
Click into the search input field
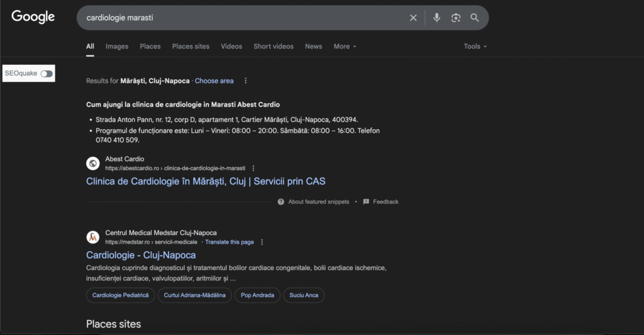click(239, 18)
